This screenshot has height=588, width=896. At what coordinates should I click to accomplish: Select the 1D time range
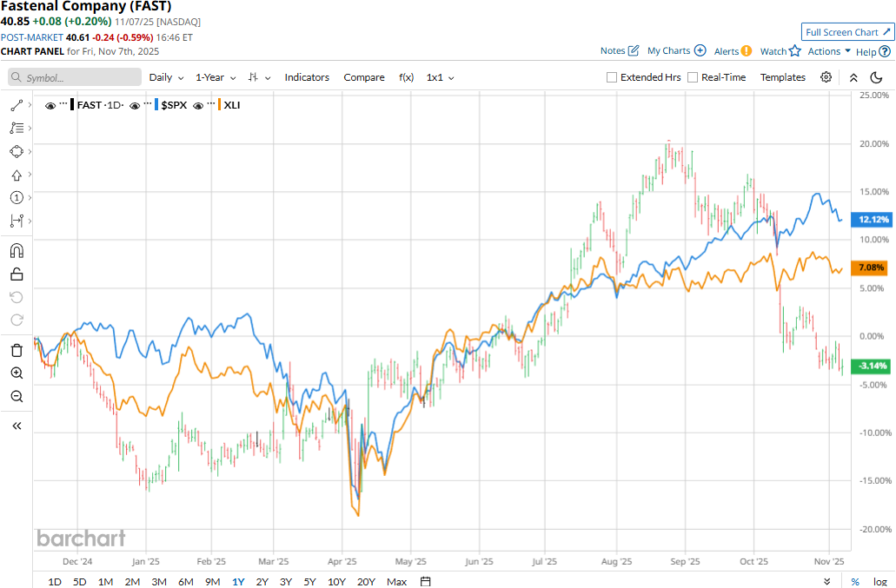click(x=54, y=582)
